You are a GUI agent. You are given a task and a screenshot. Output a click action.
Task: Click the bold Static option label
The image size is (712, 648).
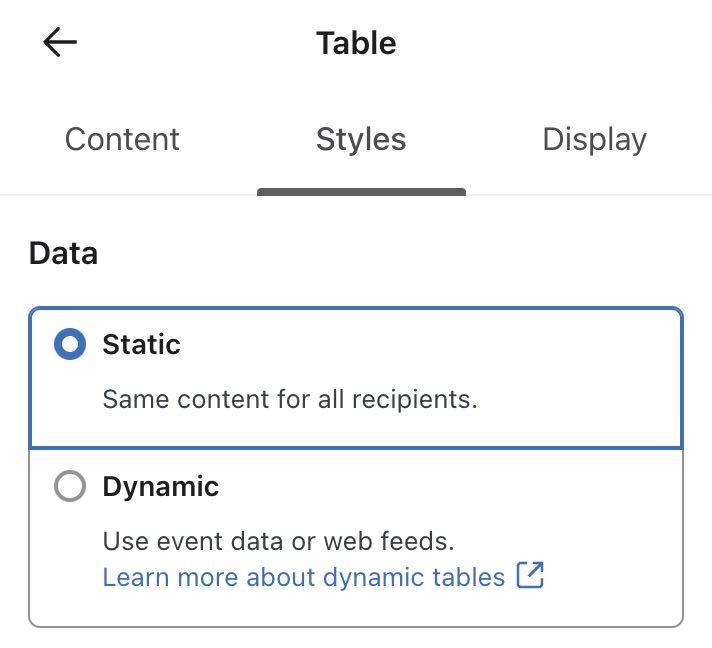pyautogui.click(x=141, y=345)
